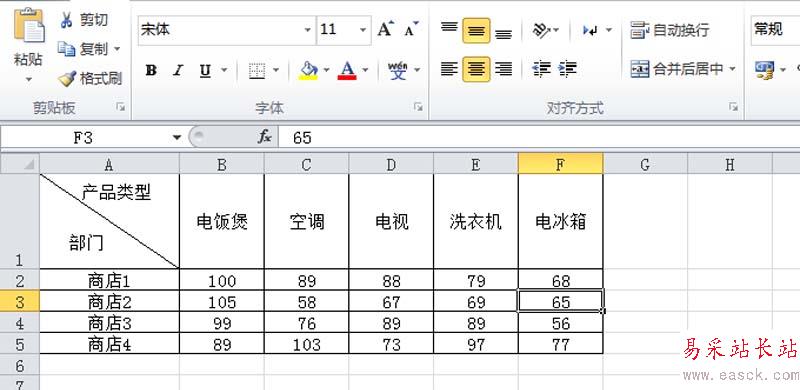800x390 pixels.
Task: Increase font size with large A icon
Action: [x=385, y=29]
